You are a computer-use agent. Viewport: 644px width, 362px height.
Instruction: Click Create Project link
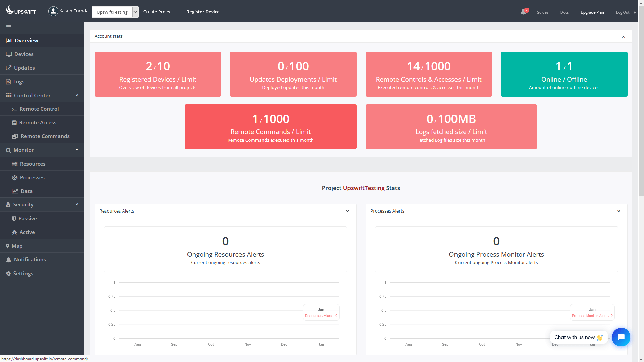[x=158, y=12]
